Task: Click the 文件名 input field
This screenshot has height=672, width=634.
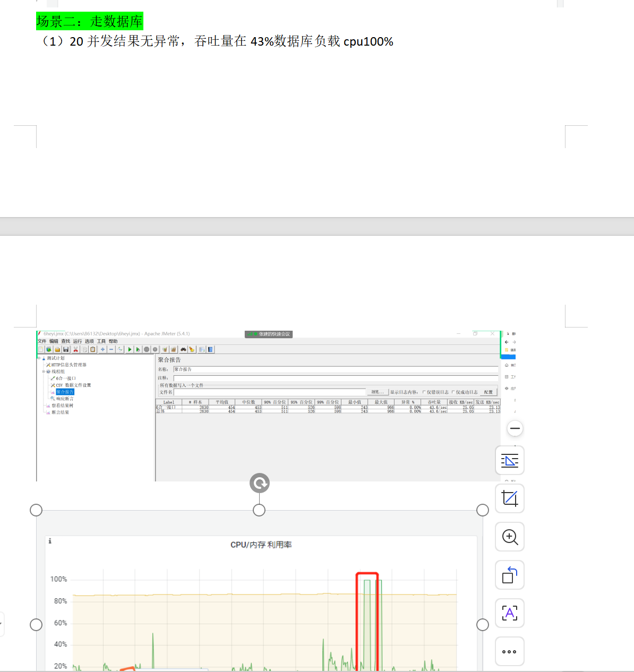Action: click(270, 392)
